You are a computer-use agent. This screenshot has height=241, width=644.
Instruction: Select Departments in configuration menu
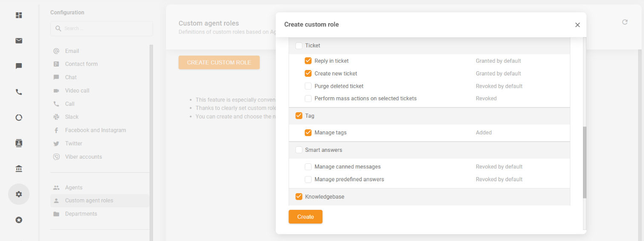click(81, 214)
